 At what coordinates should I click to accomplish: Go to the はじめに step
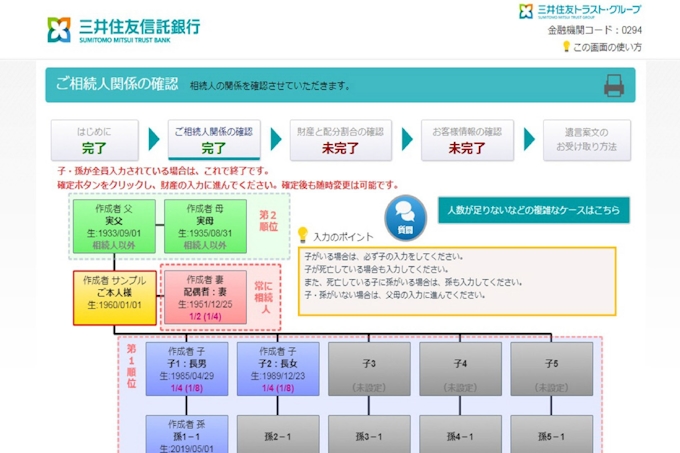(94, 140)
